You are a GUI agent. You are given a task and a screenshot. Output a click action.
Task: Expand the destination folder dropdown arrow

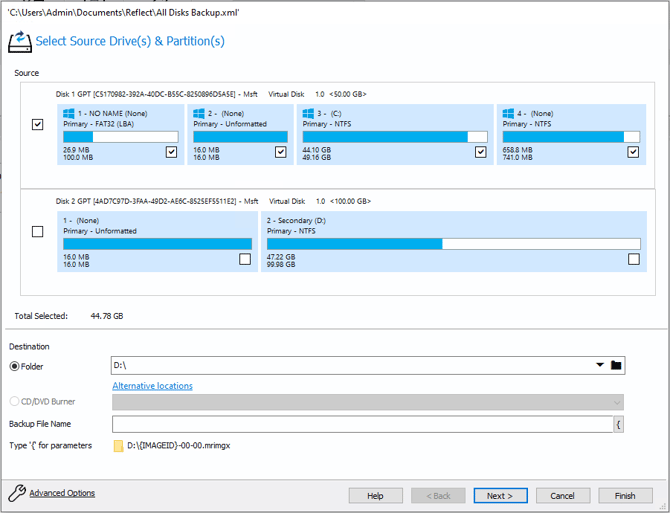tap(600, 366)
